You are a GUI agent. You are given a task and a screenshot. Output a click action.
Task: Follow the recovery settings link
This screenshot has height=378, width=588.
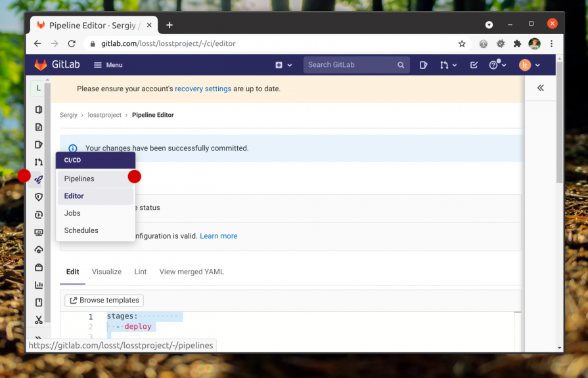(x=203, y=89)
